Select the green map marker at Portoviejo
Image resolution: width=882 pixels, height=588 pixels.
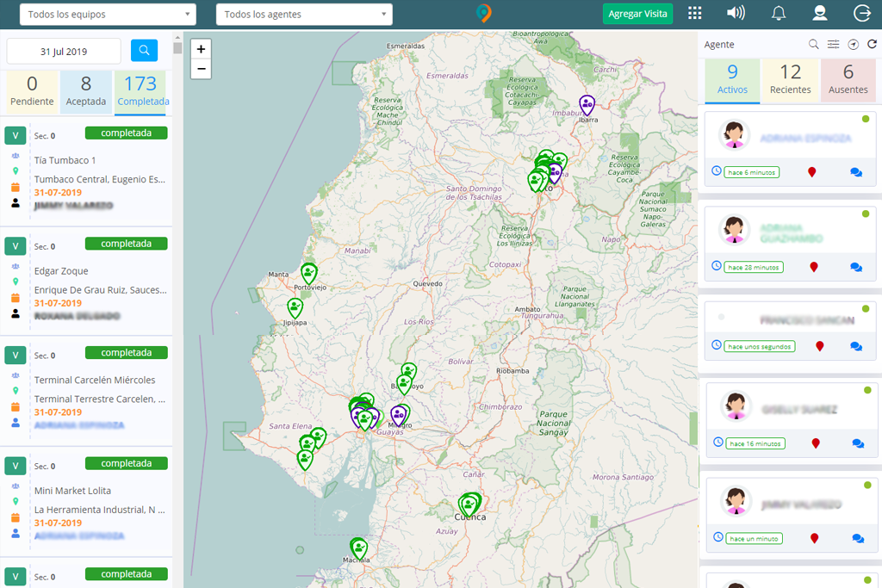309,273
